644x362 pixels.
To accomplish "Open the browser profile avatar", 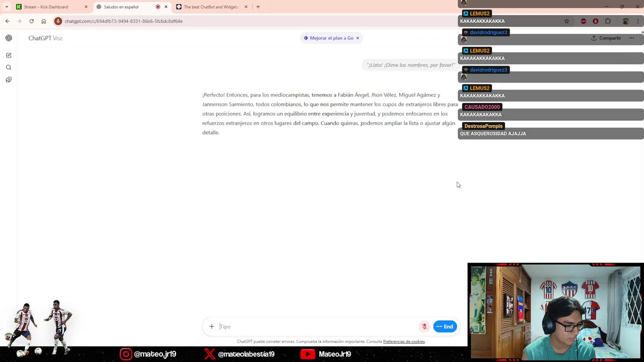I will pyautogui.click(x=626, y=21).
